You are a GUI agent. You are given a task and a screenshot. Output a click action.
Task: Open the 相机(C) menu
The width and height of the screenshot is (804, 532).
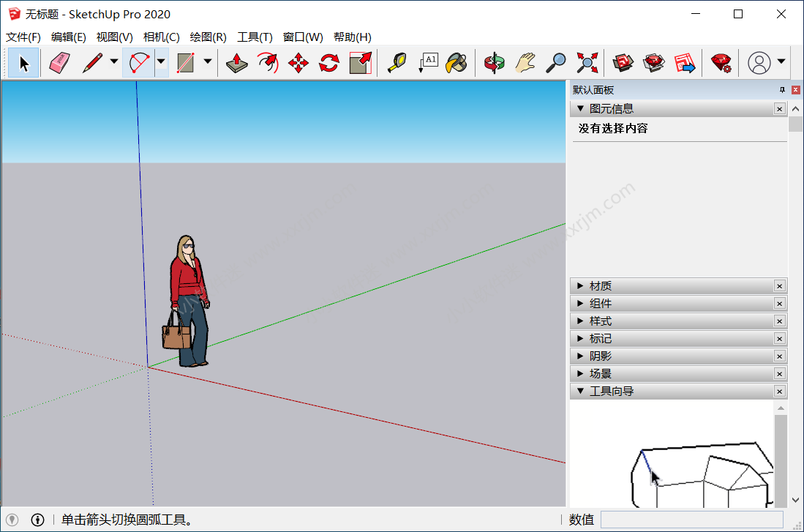[161, 37]
